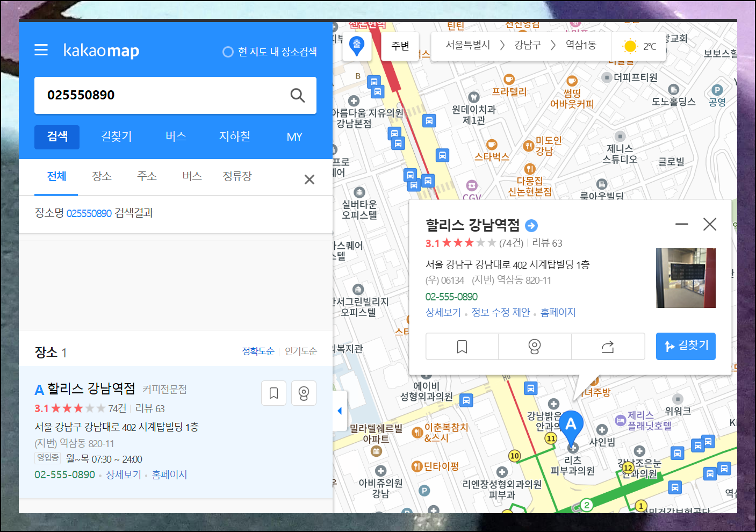Viewport: 756px width, 532px height.
Task: Click share button in info popup
Action: (x=608, y=347)
